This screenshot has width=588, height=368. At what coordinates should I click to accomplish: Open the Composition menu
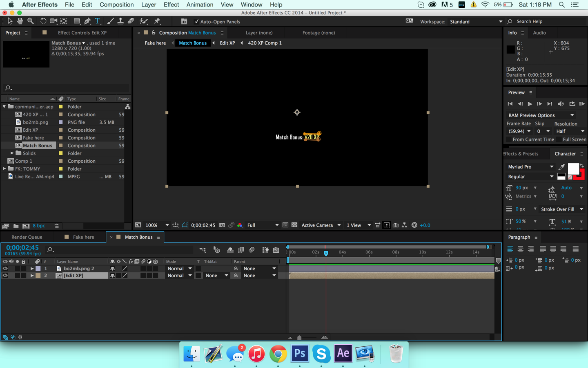pos(116,4)
